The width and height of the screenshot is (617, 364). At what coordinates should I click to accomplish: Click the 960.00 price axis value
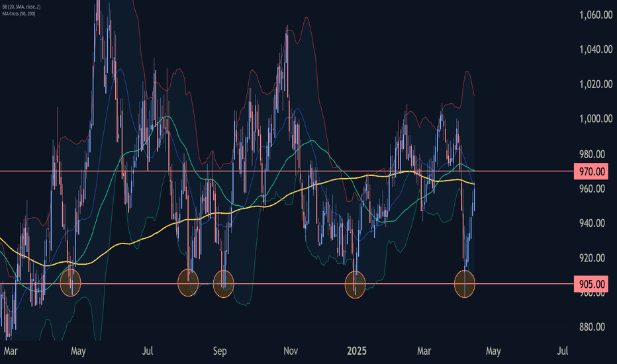(592, 189)
